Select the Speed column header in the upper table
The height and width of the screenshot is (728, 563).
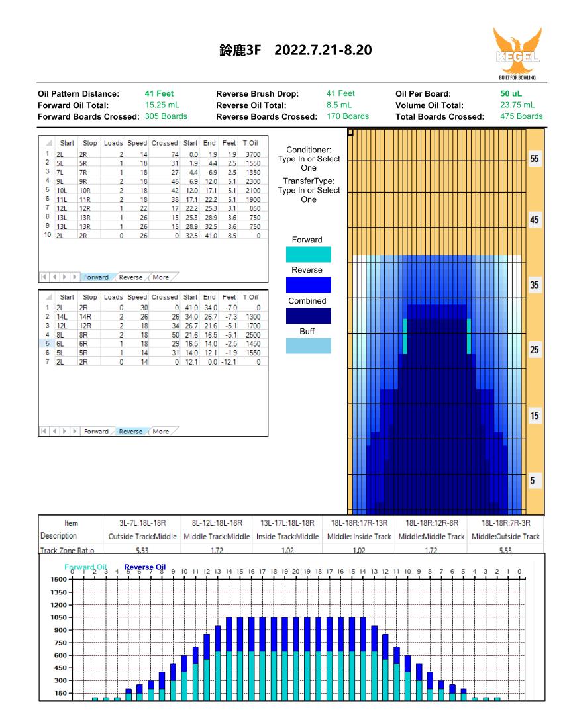[137, 143]
